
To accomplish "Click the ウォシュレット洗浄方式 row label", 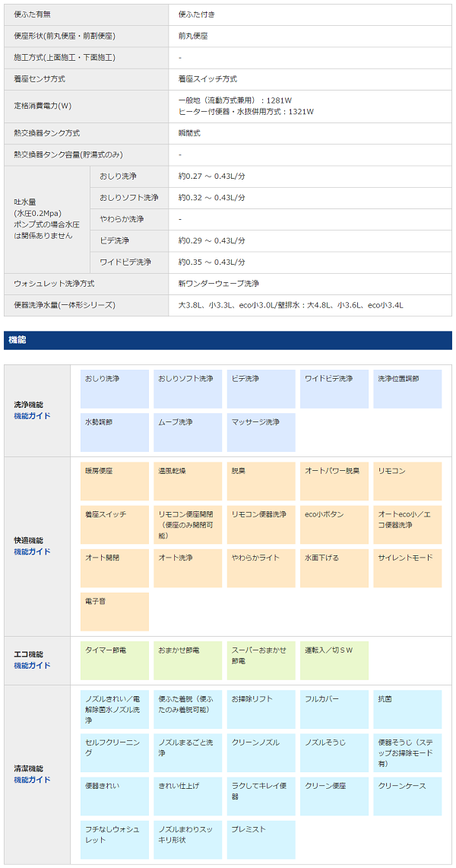I will [x=86, y=284].
